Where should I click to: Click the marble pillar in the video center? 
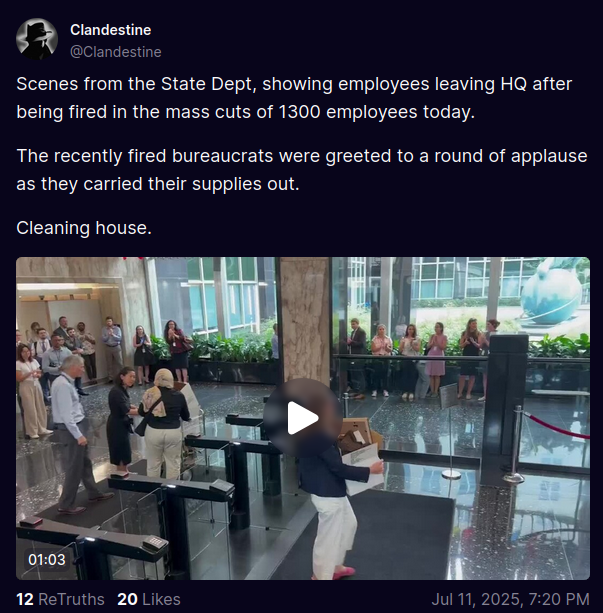[305, 321]
